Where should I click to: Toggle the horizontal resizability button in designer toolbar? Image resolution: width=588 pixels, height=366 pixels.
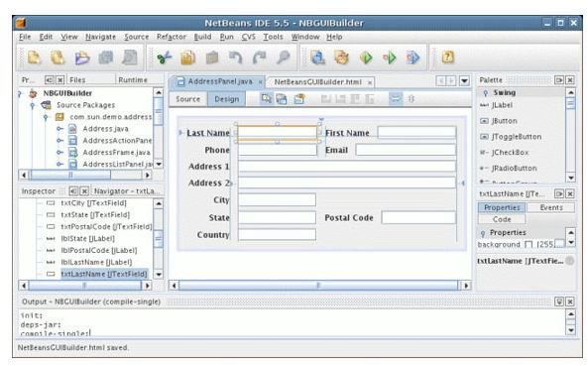tap(396, 98)
